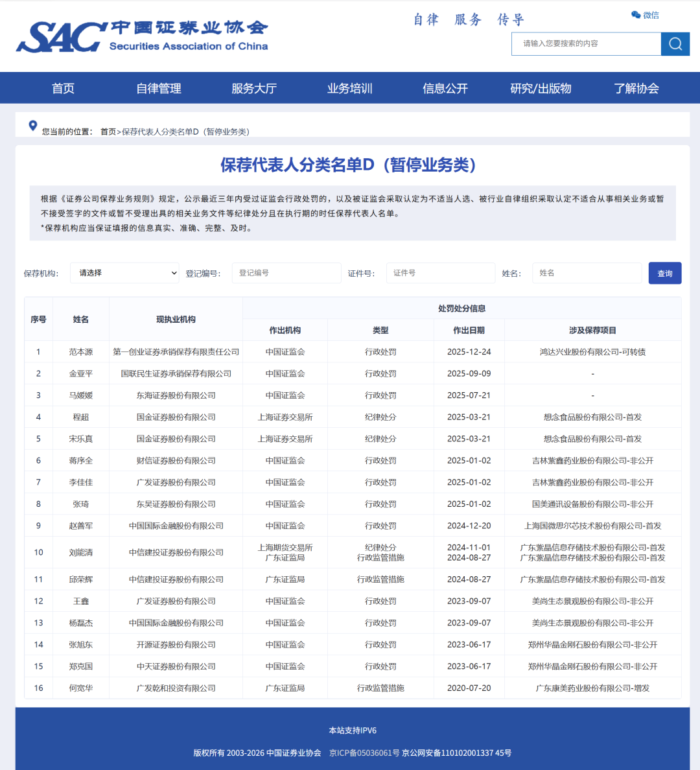Select the name 邱荣辉 in row 11
Viewport: 700px width, 770px height.
click(81, 579)
